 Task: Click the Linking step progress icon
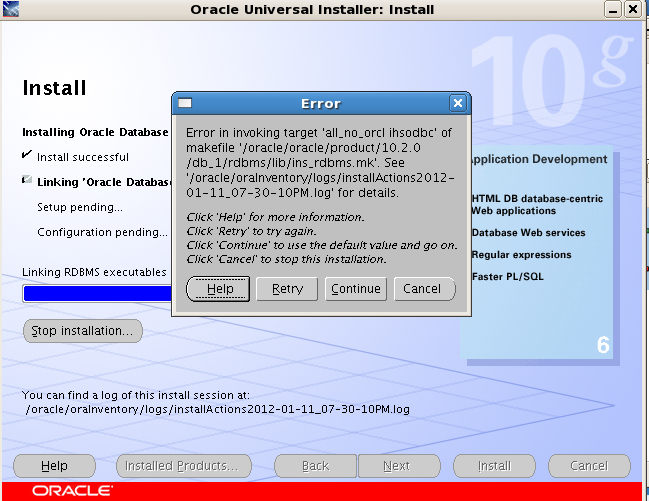(x=26, y=179)
